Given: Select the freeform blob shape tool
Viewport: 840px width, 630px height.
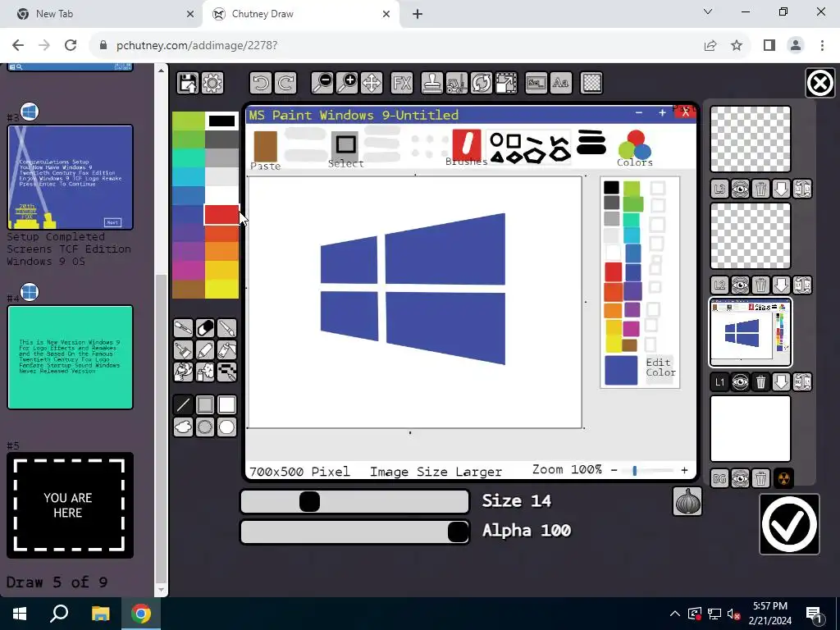Looking at the screenshot, I should coord(183,427).
